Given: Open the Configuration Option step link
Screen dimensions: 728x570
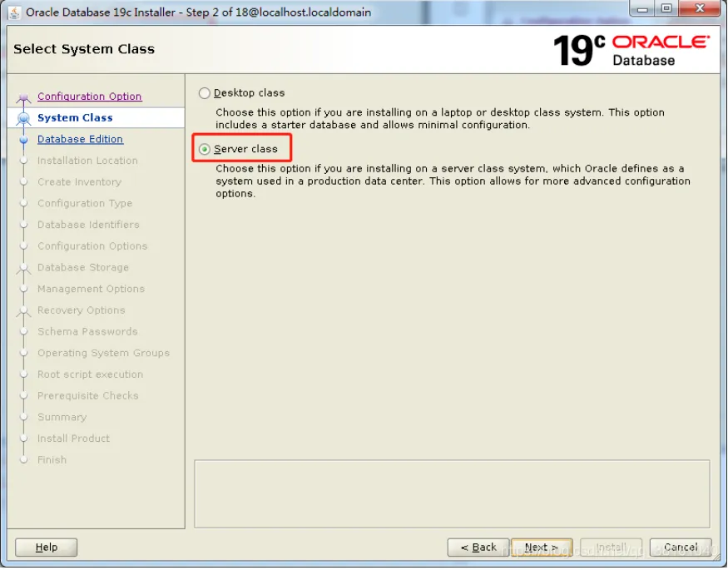Looking at the screenshot, I should click(x=90, y=96).
